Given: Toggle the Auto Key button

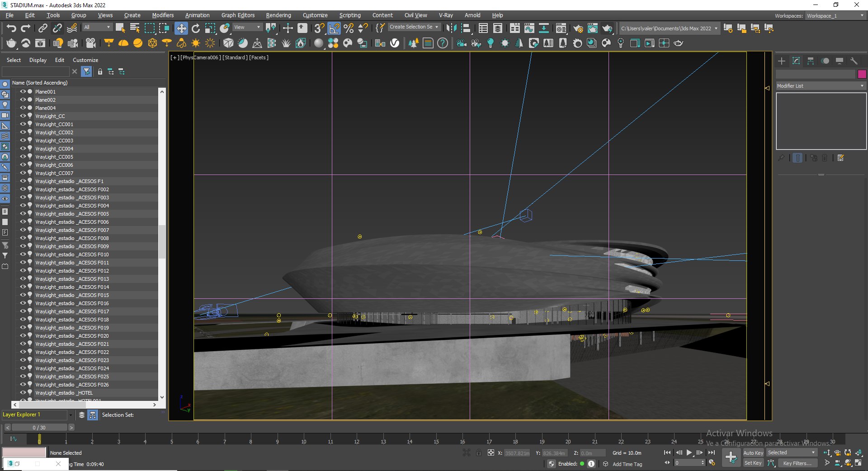Looking at the screenshot, I should [x=753, y=452].
